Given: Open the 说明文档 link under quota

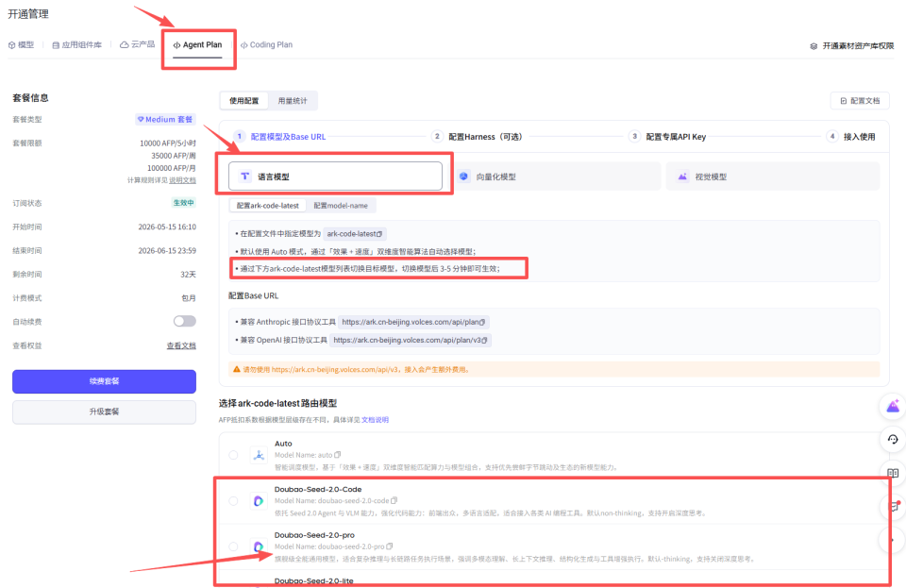Looking at the screenshot, I should click(x=182, y=180).
